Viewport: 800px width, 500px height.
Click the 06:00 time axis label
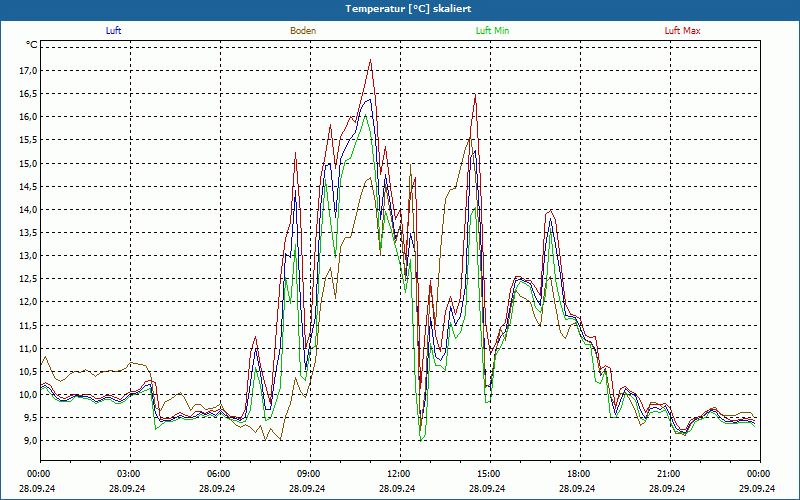pyautogui.click(x=220, y=474)
